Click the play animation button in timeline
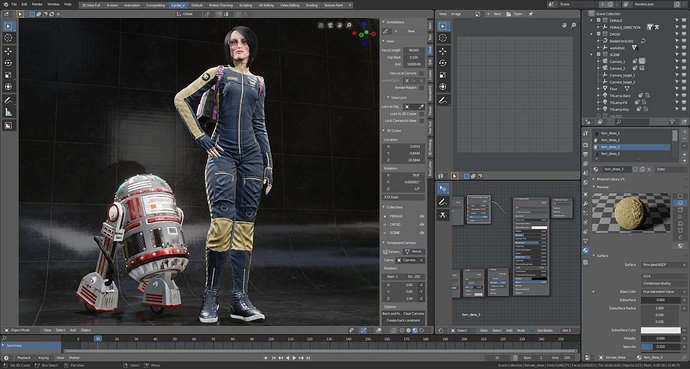The image size is (690, 369). click(294, 358)
